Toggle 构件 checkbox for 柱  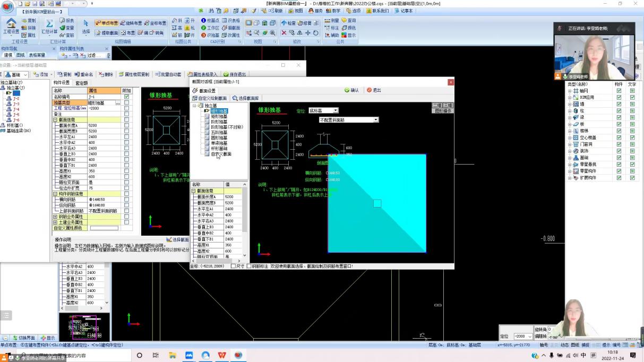point(619,111)
